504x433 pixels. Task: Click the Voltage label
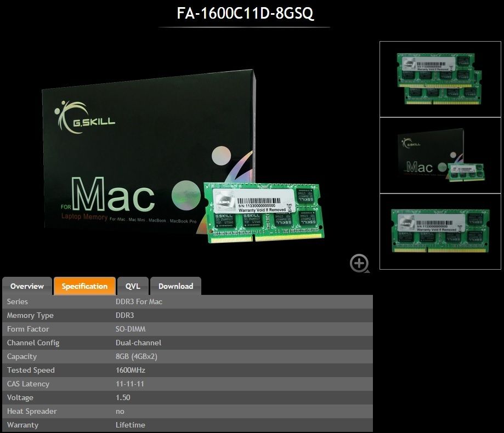(x=20, y=398)
